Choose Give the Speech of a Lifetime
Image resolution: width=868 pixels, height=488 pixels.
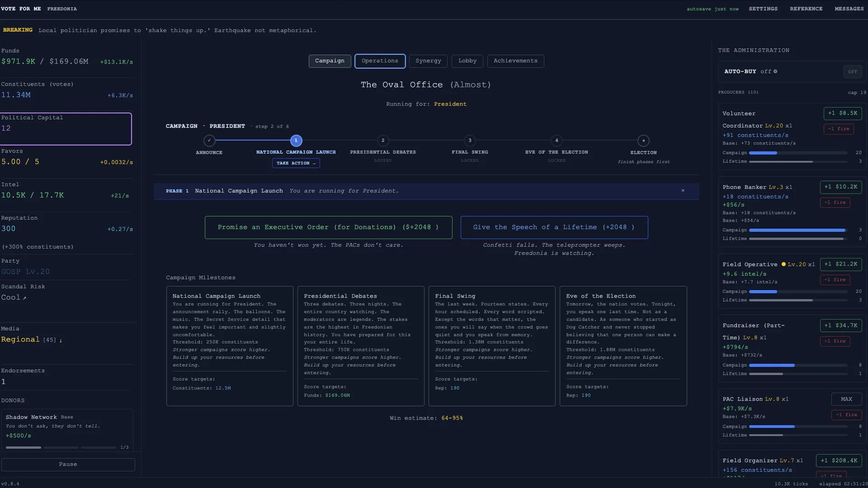click(554, 227)
